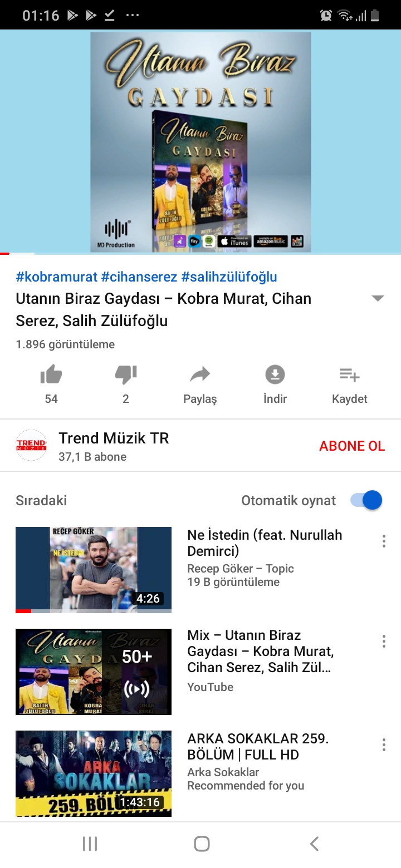Play the Recep Göker Ne İstedin thumbnail
Screen dimensions: 401x868
[x=94, y=570]
